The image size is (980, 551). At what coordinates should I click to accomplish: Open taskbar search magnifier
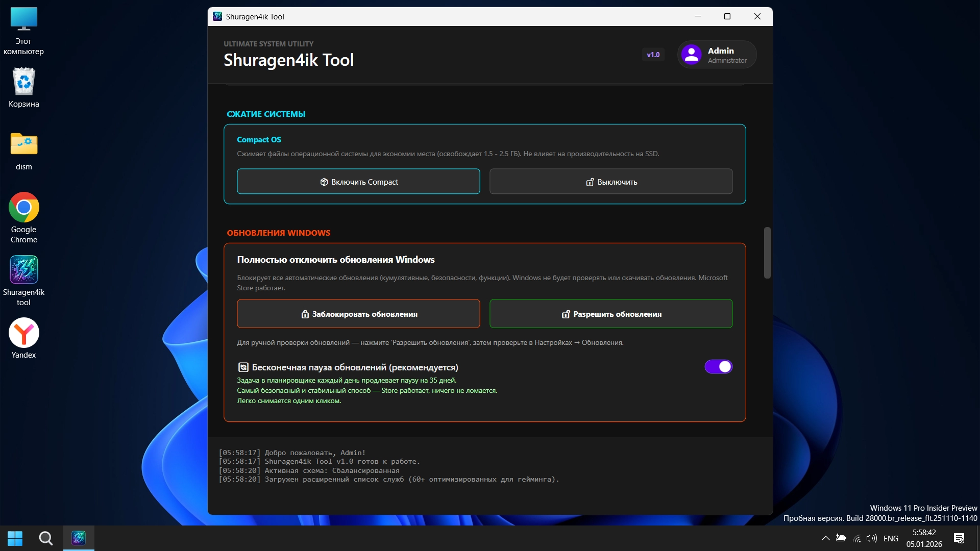pyautogui.click(x=46, y=538)
